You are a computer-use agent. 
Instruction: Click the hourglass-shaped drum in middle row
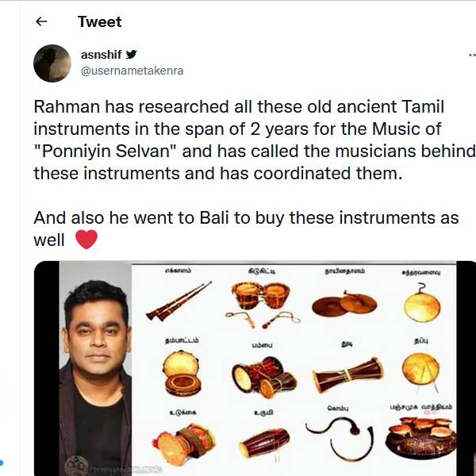[347, 374]
